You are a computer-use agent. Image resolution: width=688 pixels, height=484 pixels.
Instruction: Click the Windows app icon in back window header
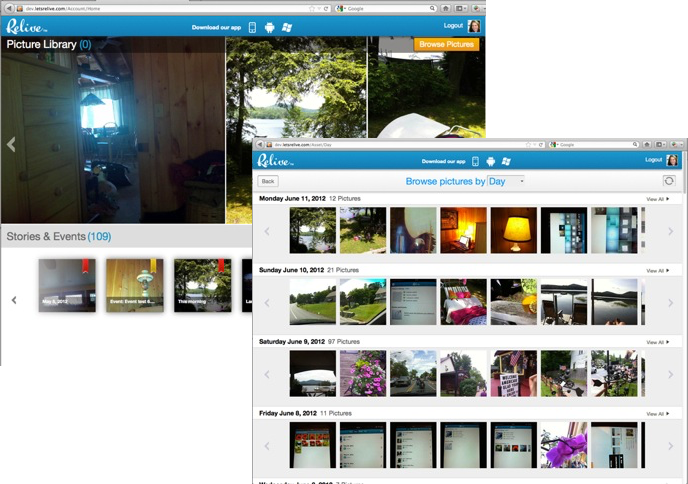click(287, 27)
